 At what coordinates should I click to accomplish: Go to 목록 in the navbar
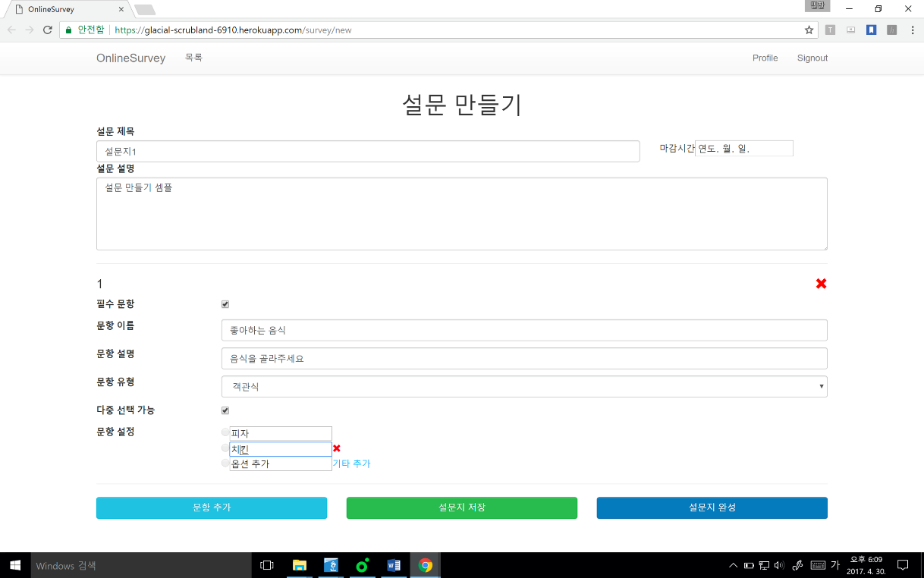click(193, 58)
